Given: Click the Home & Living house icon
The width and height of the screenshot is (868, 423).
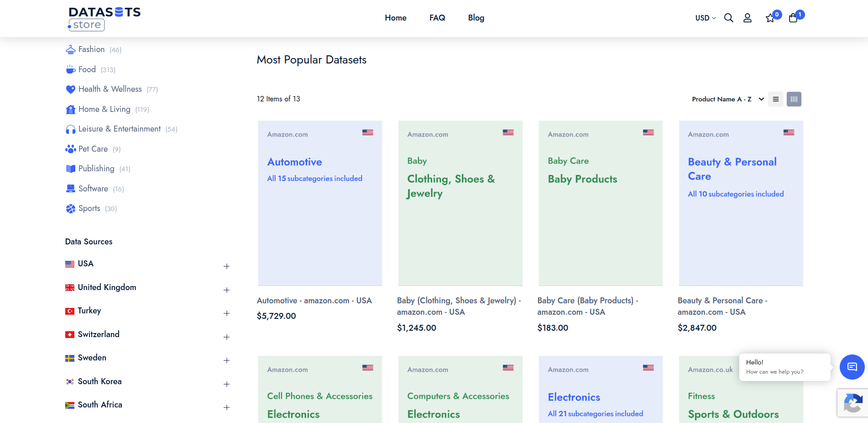Looking at the screenshot, I should [x=71, y=109].
